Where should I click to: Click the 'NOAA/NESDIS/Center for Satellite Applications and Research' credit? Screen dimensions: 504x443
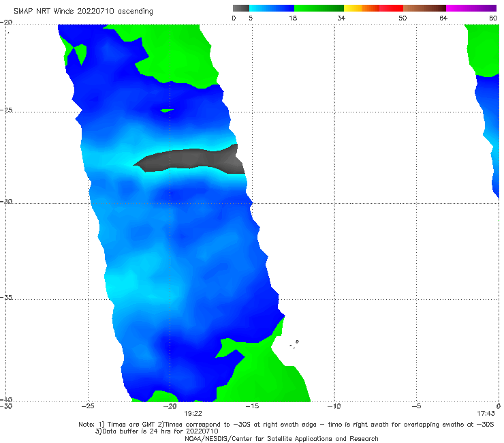click(281, 438)
